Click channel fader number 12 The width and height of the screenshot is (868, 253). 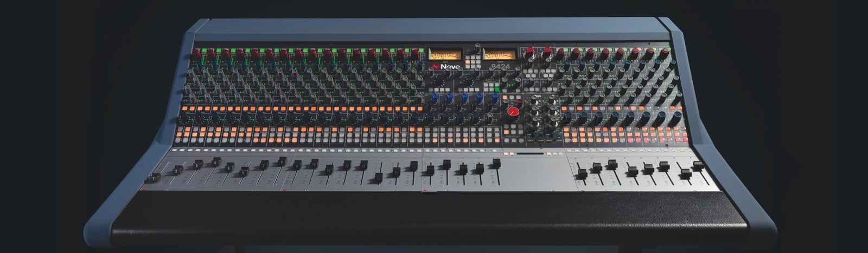click(347, 165)
